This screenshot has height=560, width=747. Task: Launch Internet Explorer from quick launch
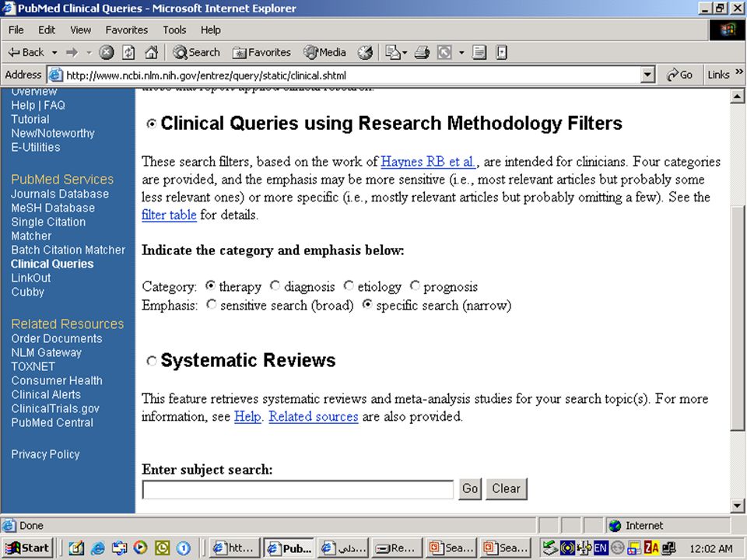click(x=98, y=548)
